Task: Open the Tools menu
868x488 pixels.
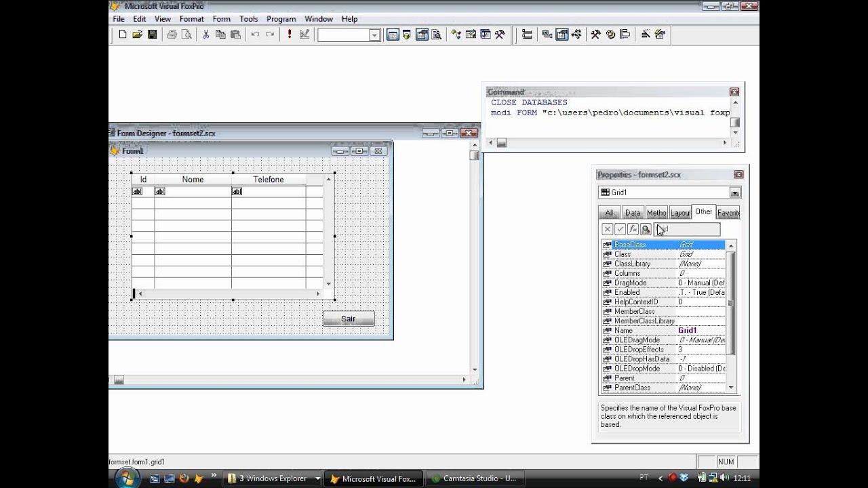Action: (x=249, y=19)
